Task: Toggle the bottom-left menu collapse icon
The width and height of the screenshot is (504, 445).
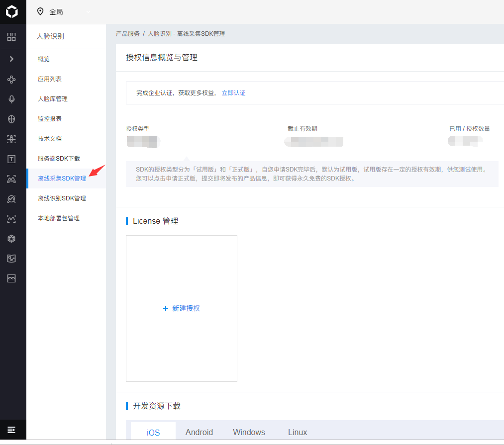Action: click(11, 430)
